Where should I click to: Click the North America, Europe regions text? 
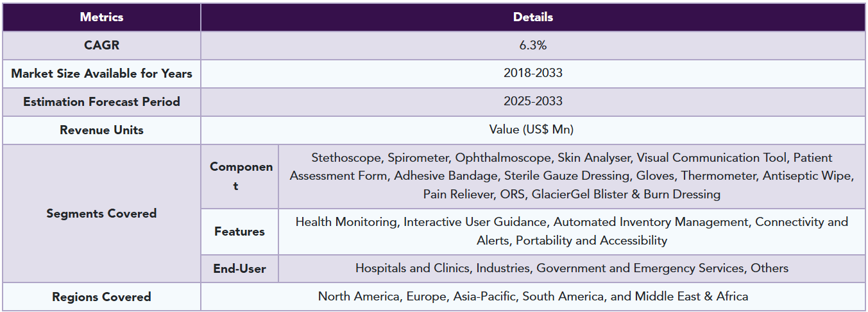point(532,297)
